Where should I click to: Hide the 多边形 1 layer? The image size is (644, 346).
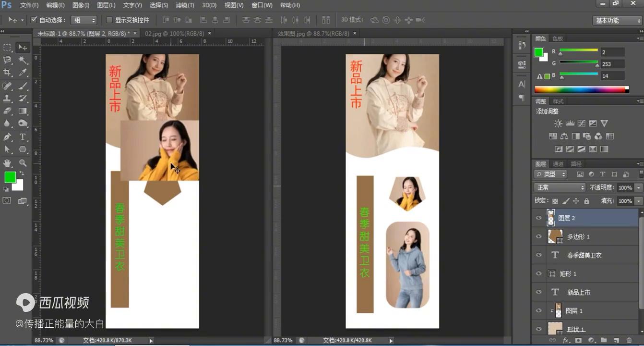[538, 236]
